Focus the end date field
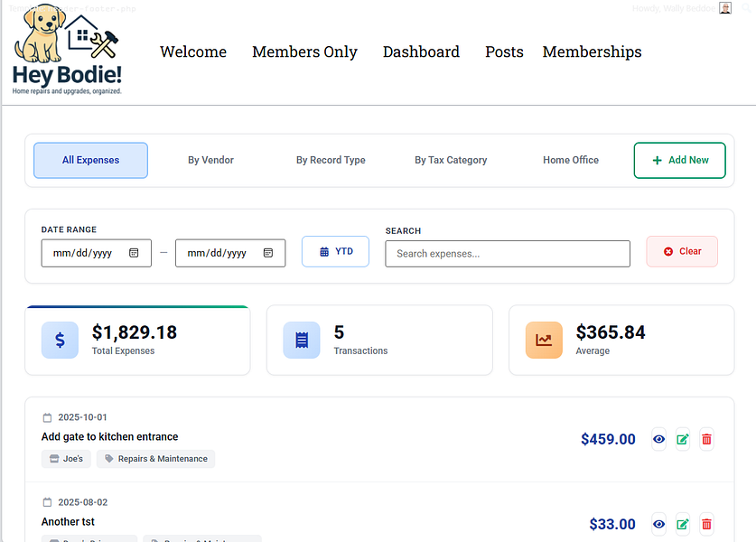756x542 pixels. tap(230, 253)
